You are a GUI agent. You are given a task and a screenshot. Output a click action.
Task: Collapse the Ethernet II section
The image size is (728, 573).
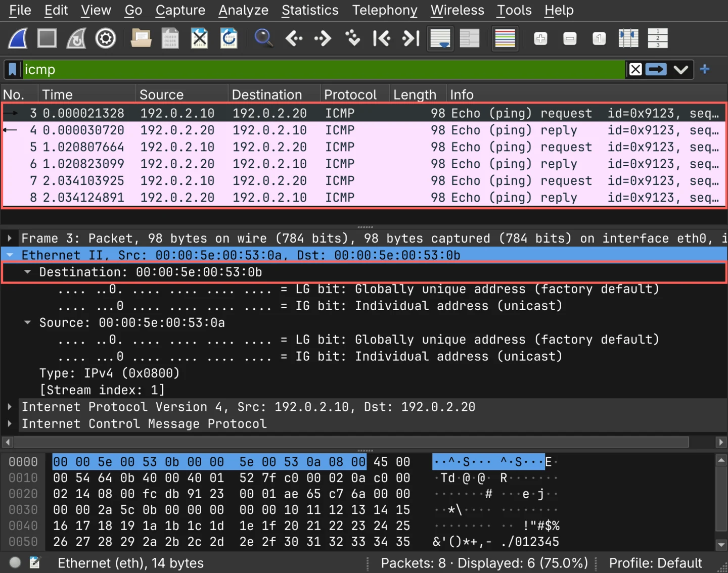pyautogui.click(x=10, y=255)
